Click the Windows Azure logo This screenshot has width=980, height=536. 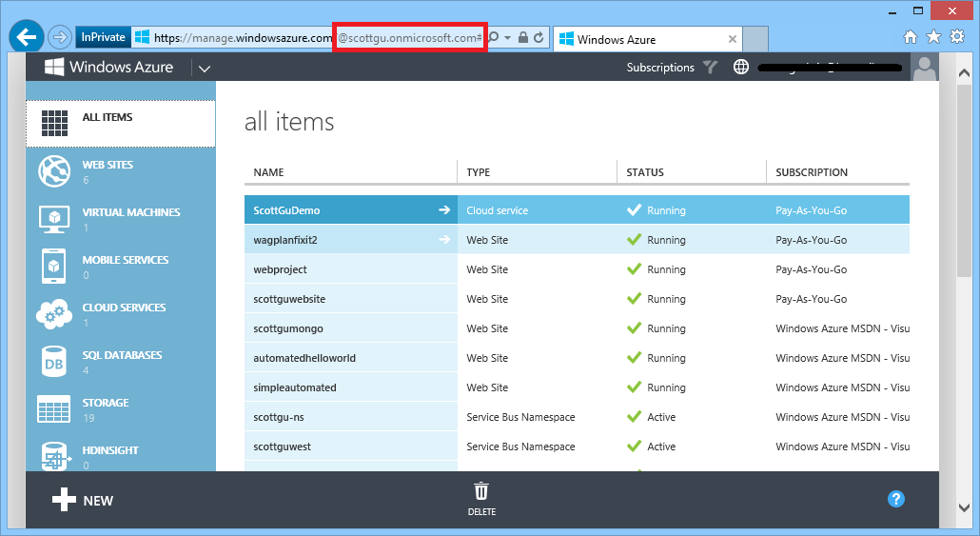pos(108,67)
